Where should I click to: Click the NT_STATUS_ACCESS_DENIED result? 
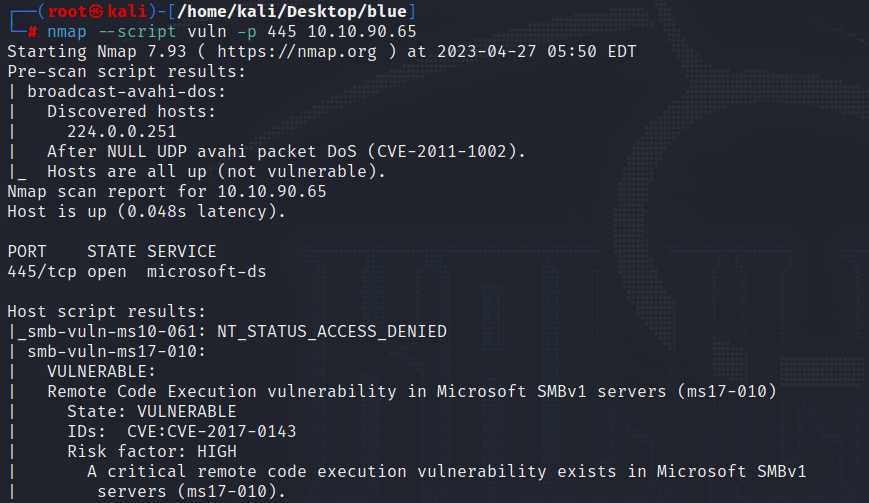click(x=332, y=331)
